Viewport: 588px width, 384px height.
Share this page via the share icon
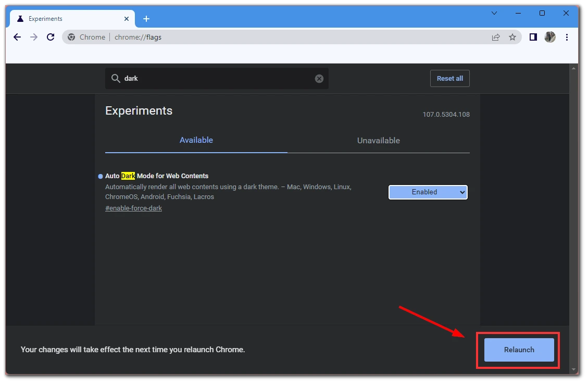(x=496, y=37)
